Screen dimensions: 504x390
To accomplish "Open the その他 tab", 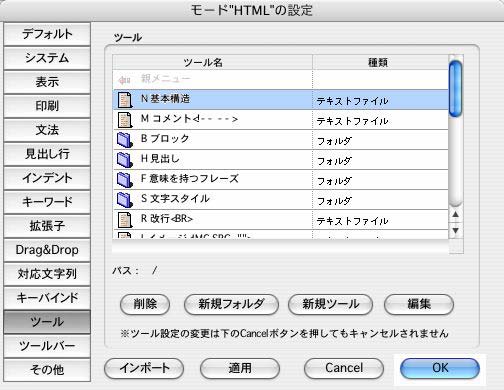I will click(47, 370).
